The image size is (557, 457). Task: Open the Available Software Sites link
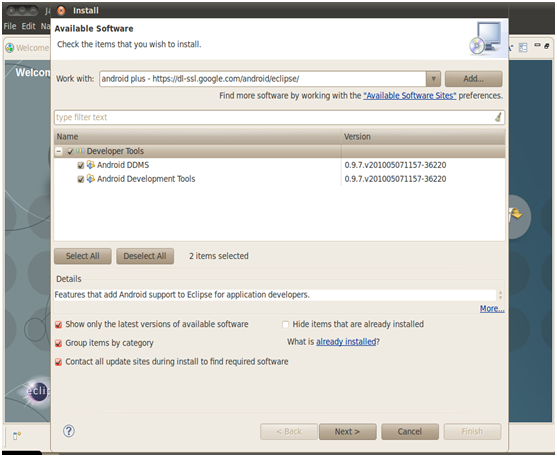coord(410,96)
